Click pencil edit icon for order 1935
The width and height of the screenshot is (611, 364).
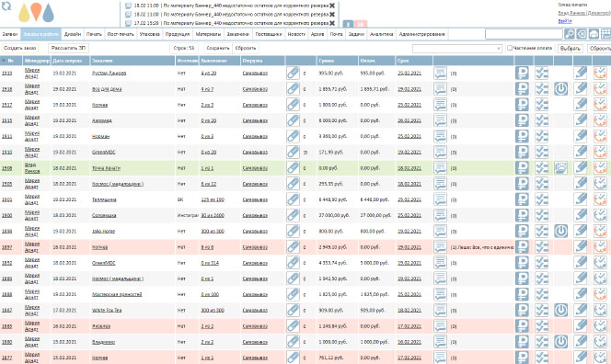click(581, 120)
